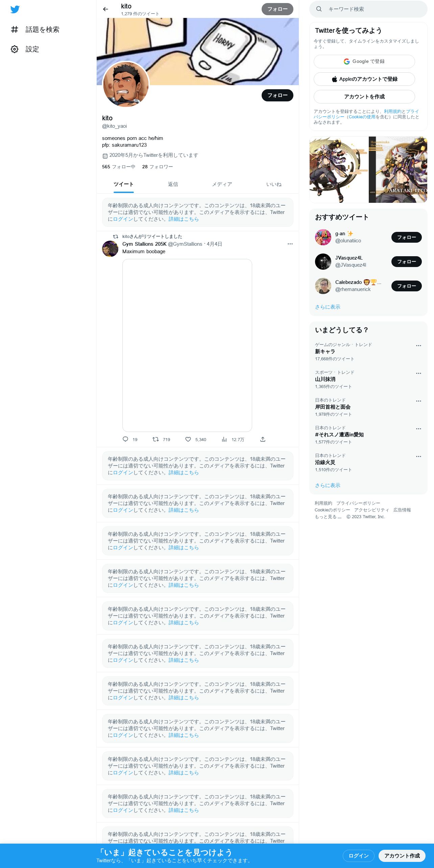
Task: Open options menu for 山川抹消 trend
Action: click(418, 373)
